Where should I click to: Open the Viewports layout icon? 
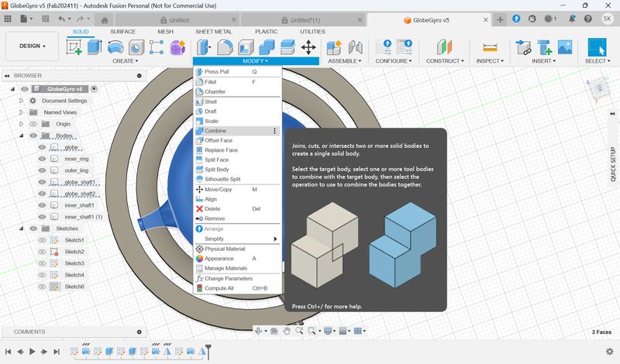pyautogui.click(x=357, y=331)
